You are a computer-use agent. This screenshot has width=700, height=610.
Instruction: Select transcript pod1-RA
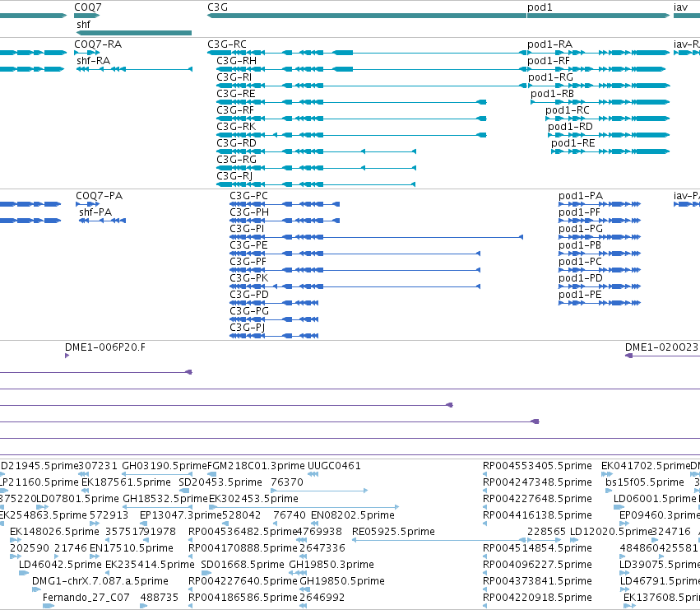click(x=549, y=44)
